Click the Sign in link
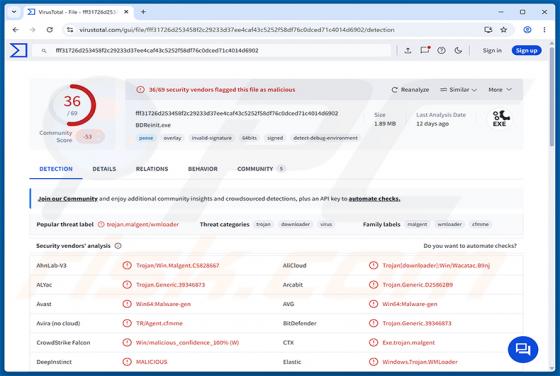 492,51
